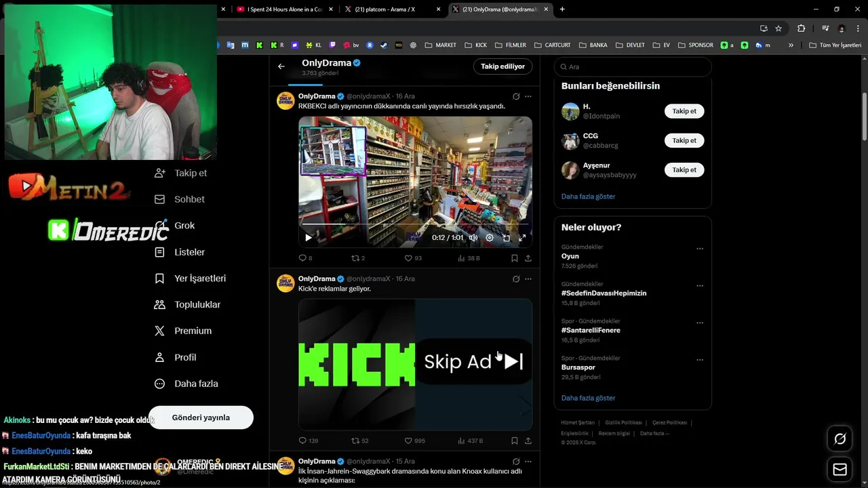Image resolution: width=868 pixels, height=488 pixels.
Task: Open options for #SedefinDavasıHepimizin trend
Action: click(x=700, y=286)
